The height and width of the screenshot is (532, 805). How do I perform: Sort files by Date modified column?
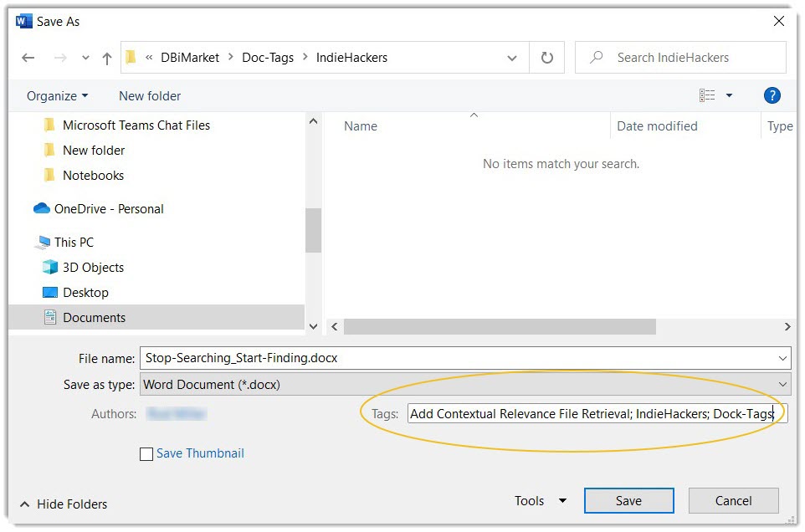[657, 126]
